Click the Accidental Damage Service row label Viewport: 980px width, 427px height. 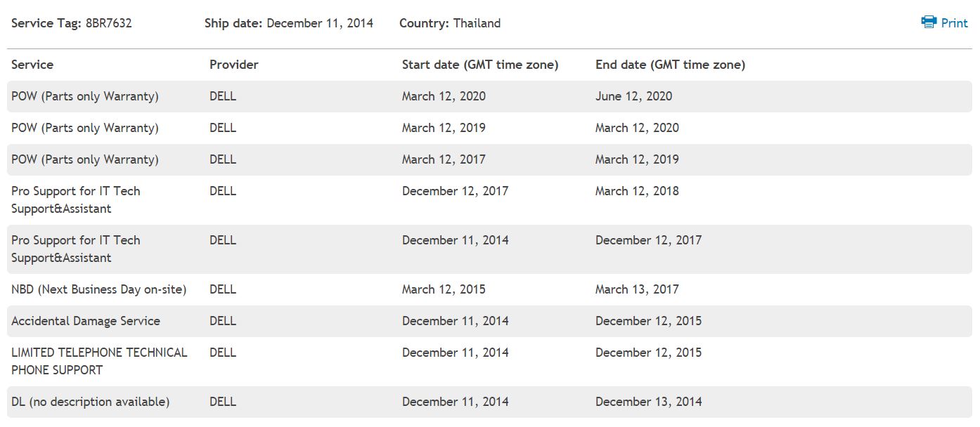point(86,321)
